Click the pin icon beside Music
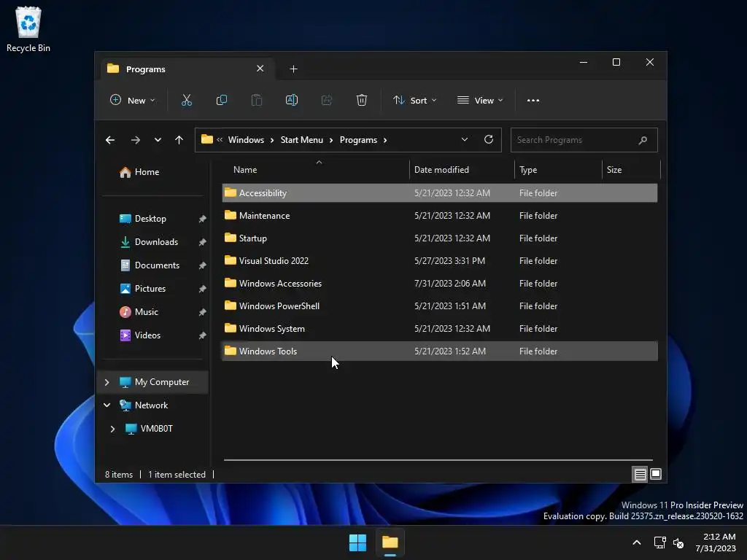The height and width of the screenshot is (560, 747). pyautogui.click(x=203, y=312)
